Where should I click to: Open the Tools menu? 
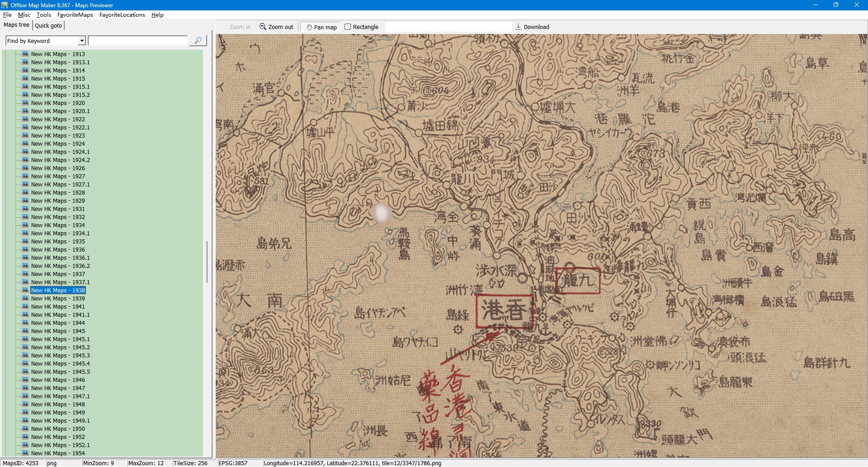[x=44, y=15]
